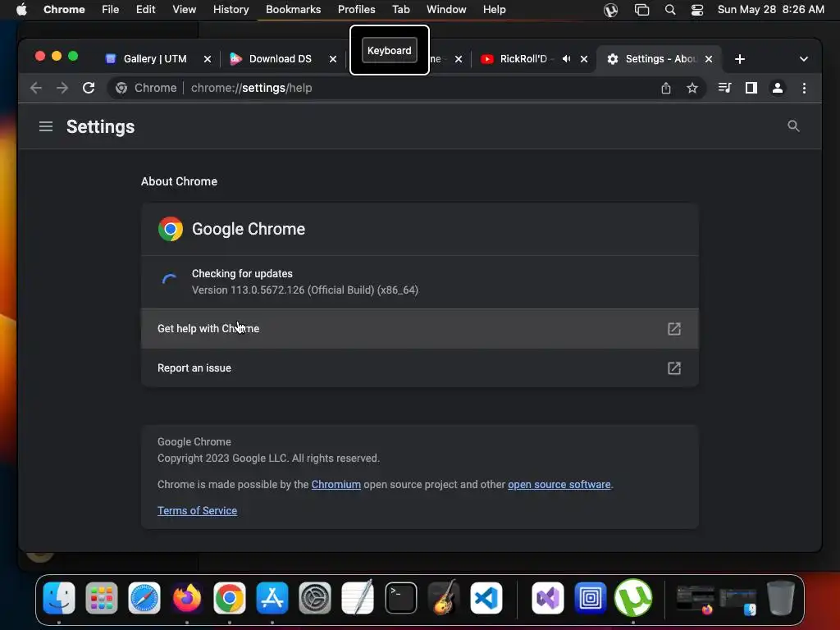Image resolution: width=840 pixels, height=630 pixels.
Task: Expand the tab search dropdown arrow
Action: click(x=804, y=59)
